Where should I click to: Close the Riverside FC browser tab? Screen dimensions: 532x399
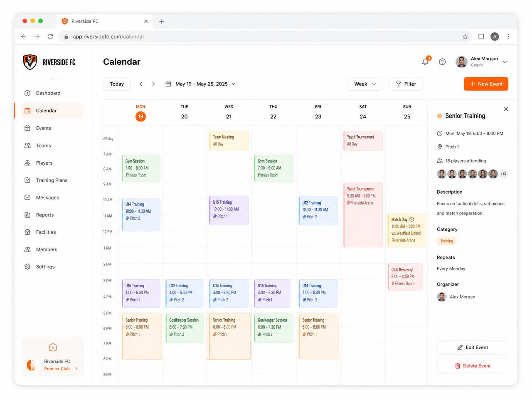(x=146, y=21)
